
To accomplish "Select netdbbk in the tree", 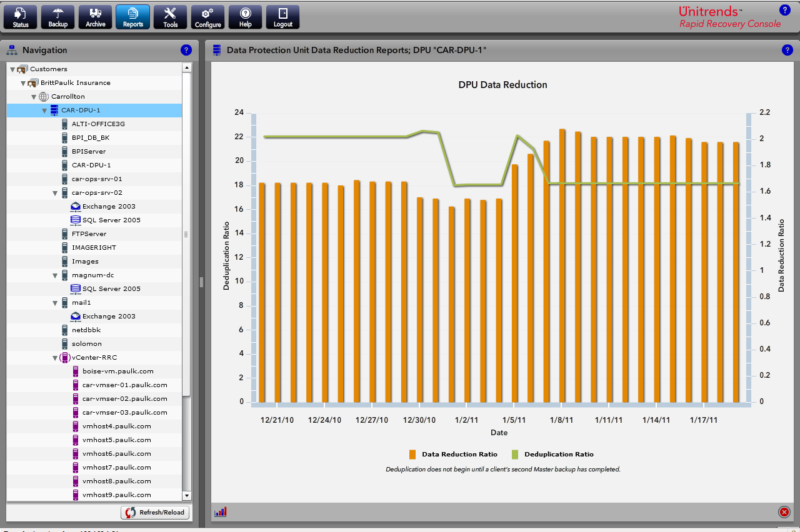I will pyautogui.click(x=86, y=330).
